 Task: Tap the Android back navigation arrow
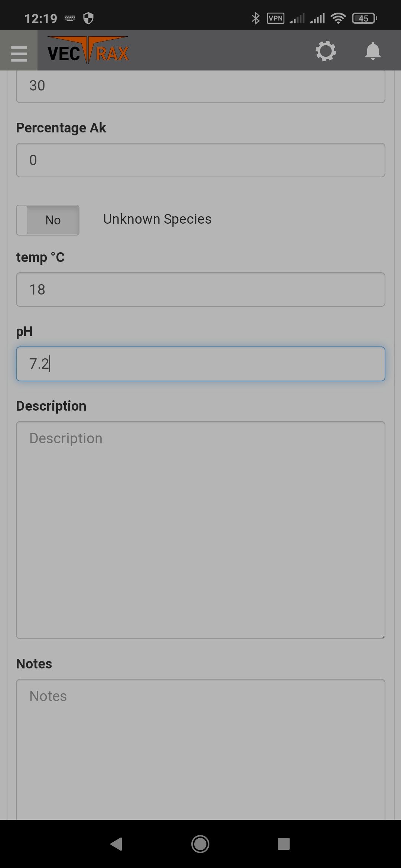tap(117, 844)
